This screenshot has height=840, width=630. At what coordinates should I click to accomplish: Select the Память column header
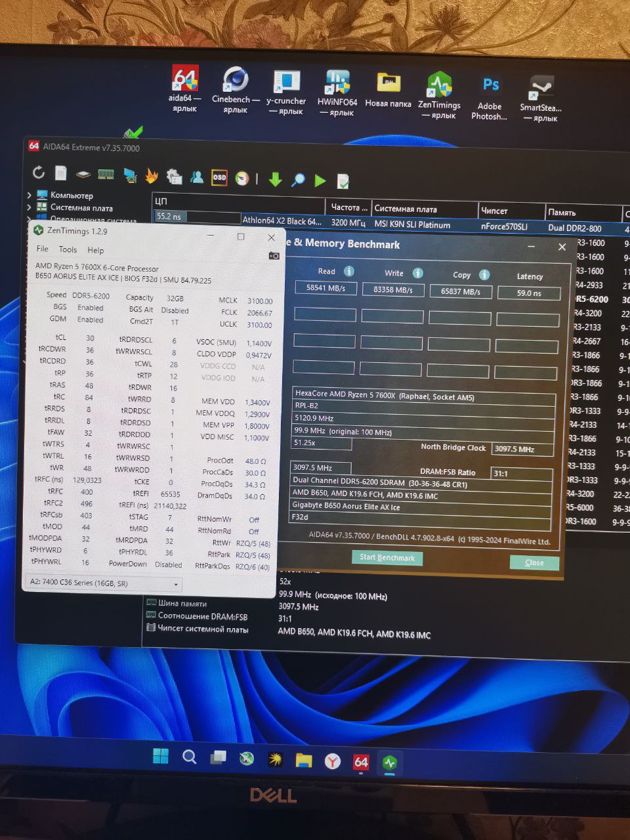pos(583,213)
